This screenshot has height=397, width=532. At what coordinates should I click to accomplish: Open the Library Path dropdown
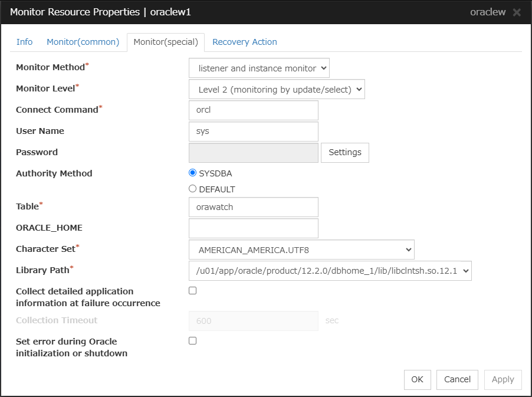coord(330,271)
